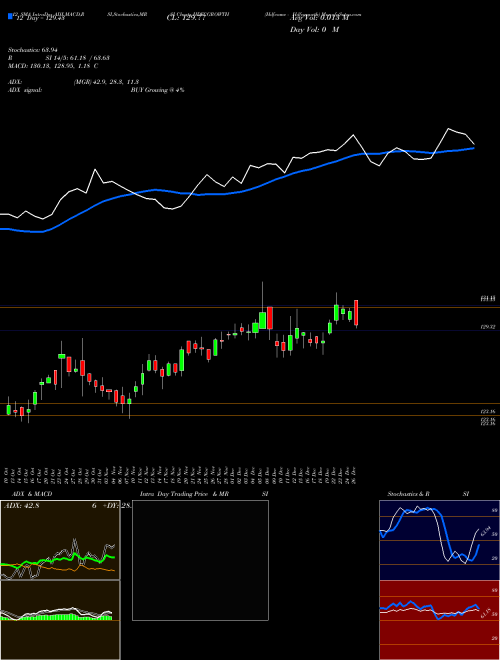Select the 'Stochastics & R' panel heading
The image size is (500, 660).
point(408,494)
